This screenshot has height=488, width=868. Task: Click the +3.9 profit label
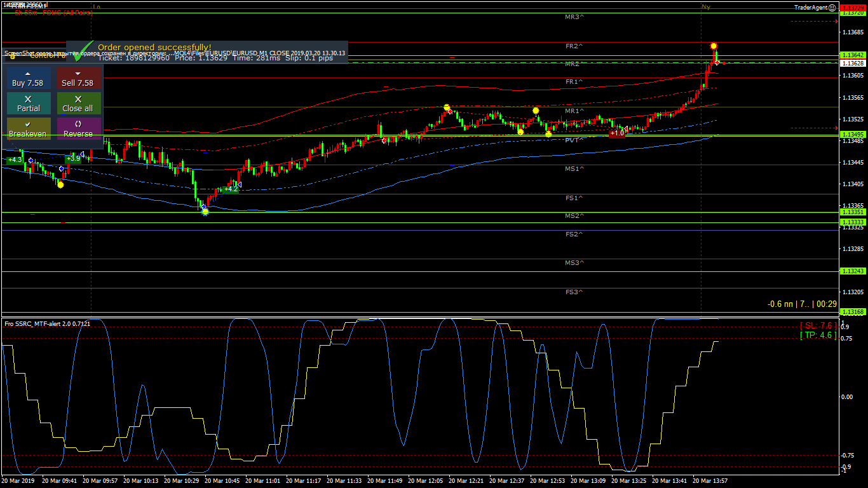73,158
